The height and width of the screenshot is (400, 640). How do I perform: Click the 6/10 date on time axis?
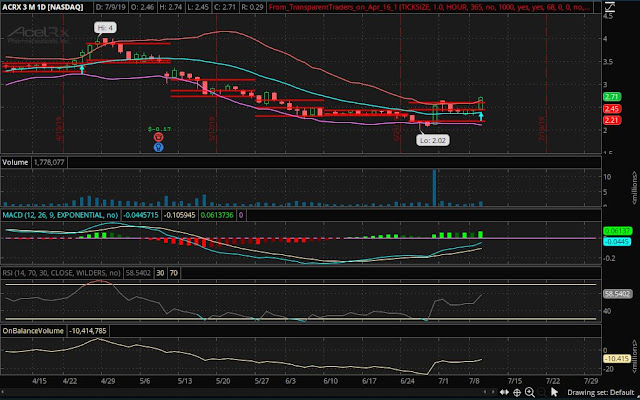click(331, 381)
